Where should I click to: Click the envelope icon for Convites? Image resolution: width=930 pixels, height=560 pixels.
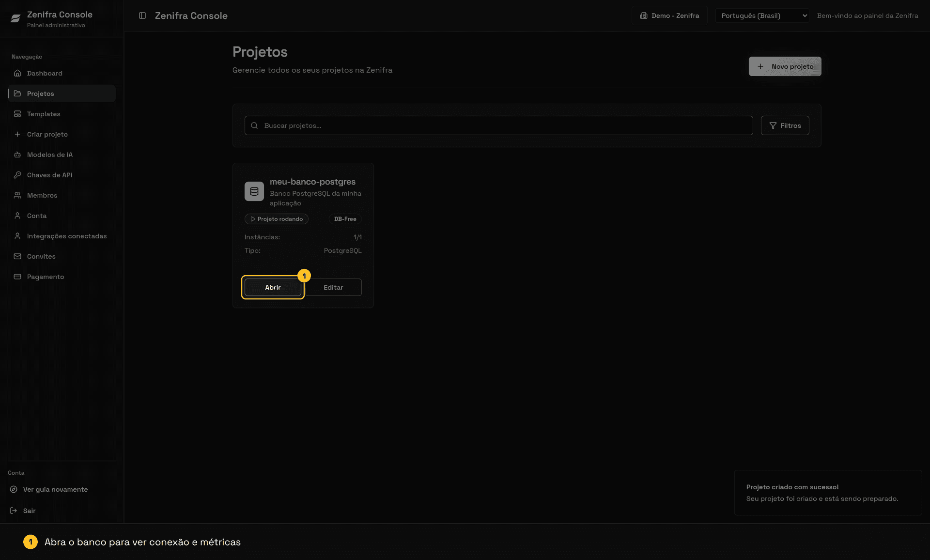(17, 256)
